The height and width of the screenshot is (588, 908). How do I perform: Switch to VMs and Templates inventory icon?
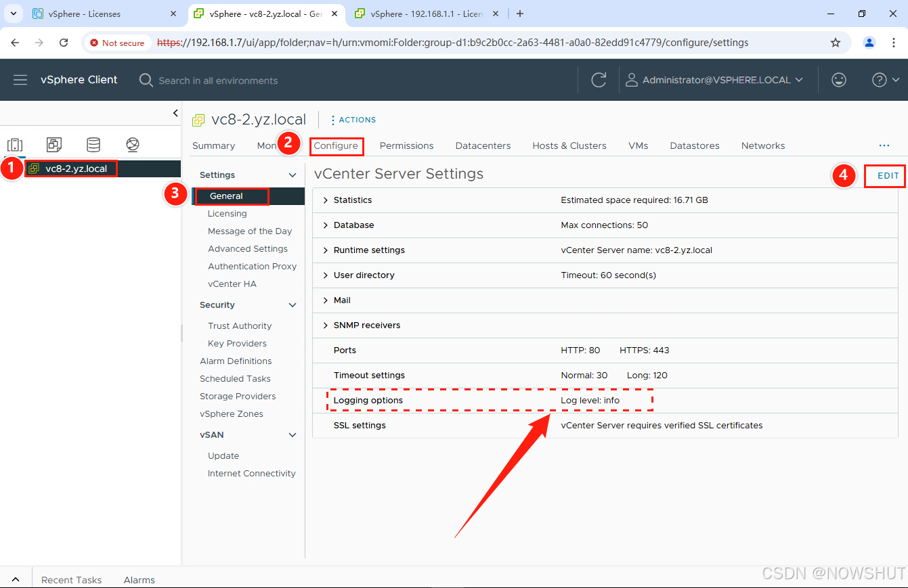(54, 145)
